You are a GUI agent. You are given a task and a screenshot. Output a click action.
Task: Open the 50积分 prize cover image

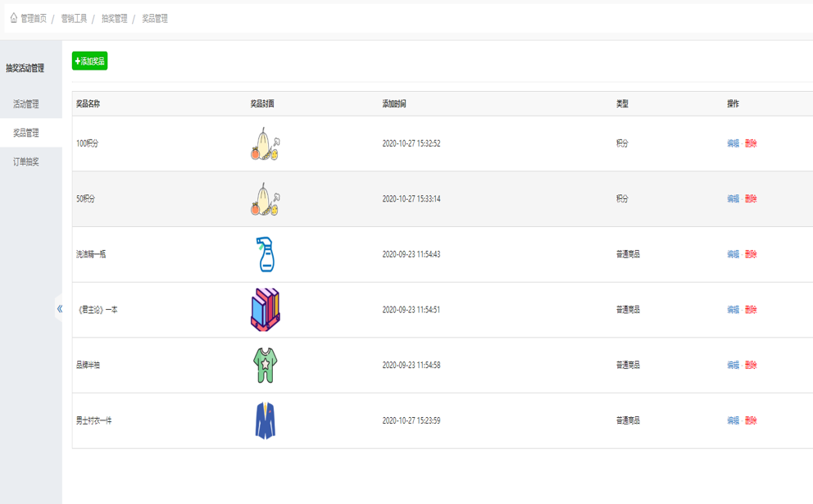click(x=265, y=199)
